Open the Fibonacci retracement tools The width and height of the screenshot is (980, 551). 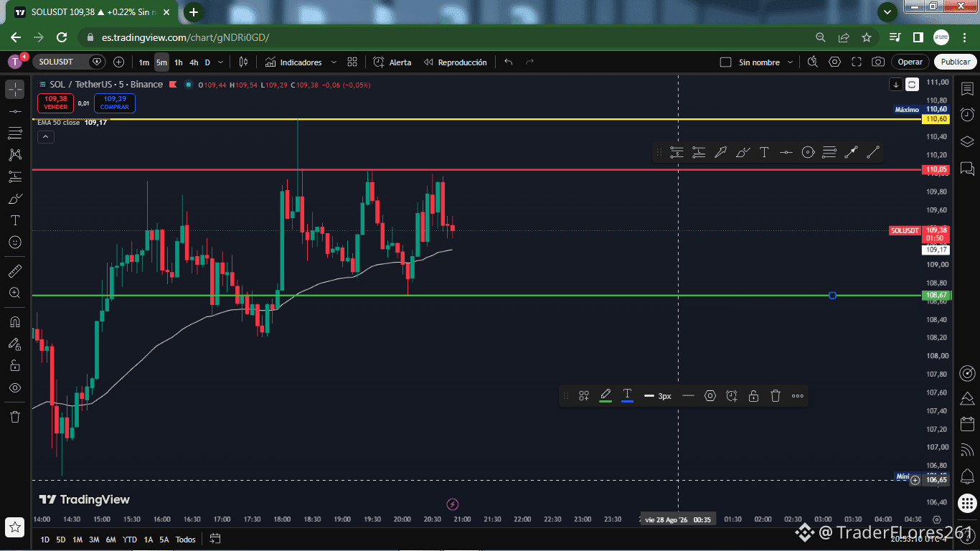(x=14, y=133)
